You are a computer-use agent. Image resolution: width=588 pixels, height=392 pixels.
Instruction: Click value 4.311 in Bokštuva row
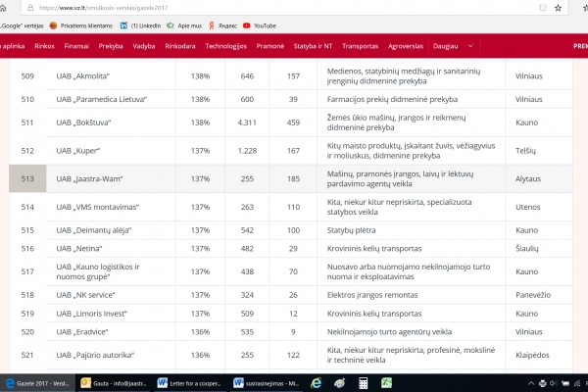tap(247, 122)
